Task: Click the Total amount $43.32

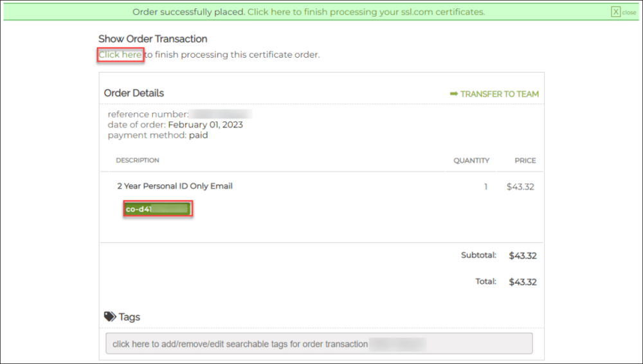Action: pos(522,282)
